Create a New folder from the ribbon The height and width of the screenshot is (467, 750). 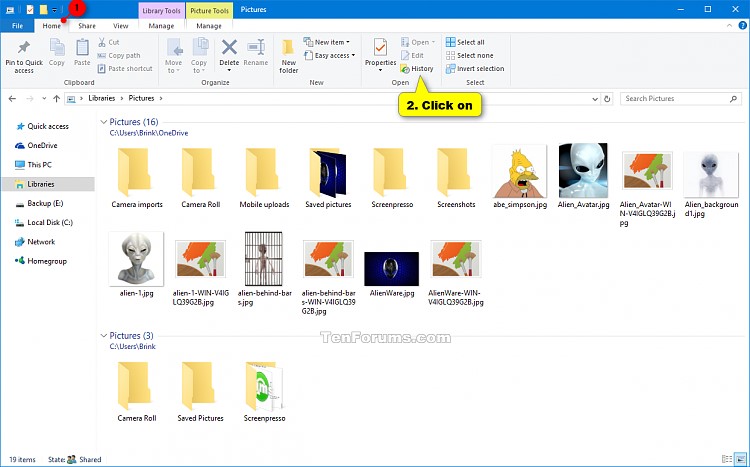click(x=288, y=56)
